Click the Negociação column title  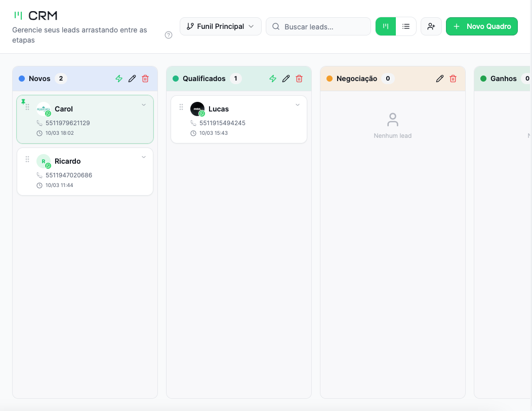pyautogui.click(x=356, y=79)
